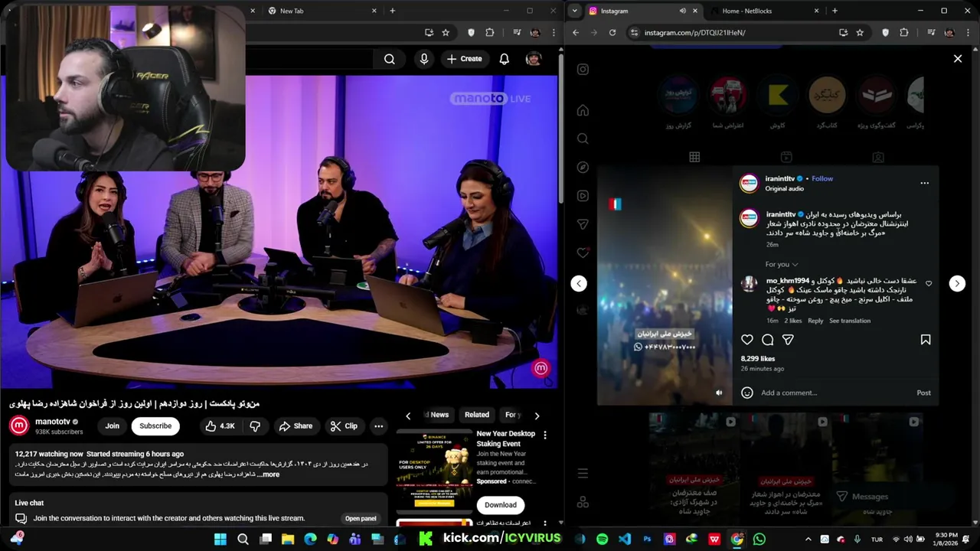Share the Instagram post via paper plane
The height and width of the screenshot is (551, 980).
pyautogui.click(x=788, y=340)
